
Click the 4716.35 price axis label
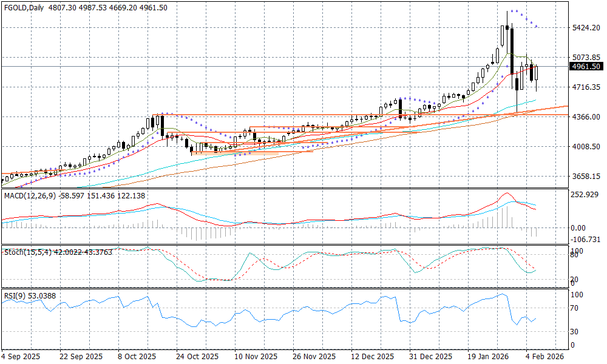[x=586, y=87]
